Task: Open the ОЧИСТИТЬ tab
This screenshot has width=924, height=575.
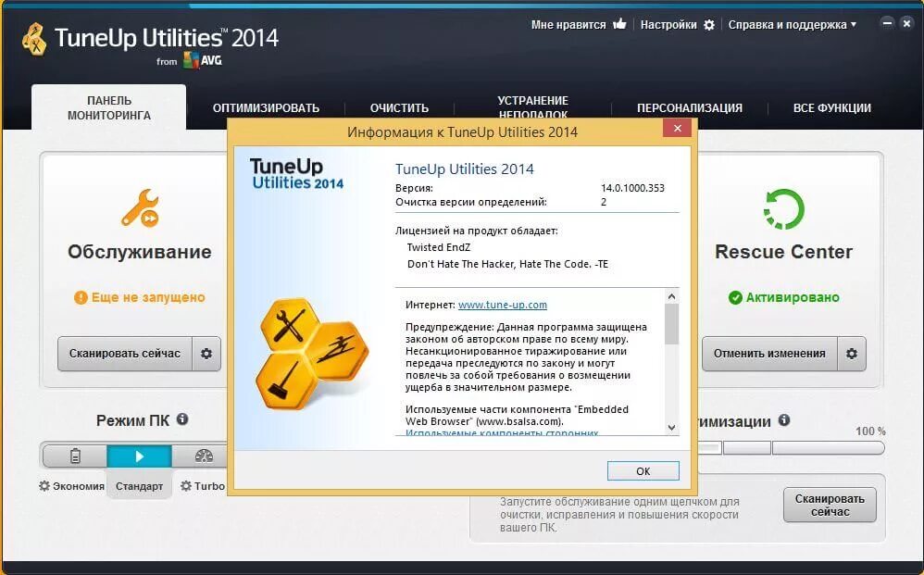Action: pyautogui.click(x=399, y=107)
